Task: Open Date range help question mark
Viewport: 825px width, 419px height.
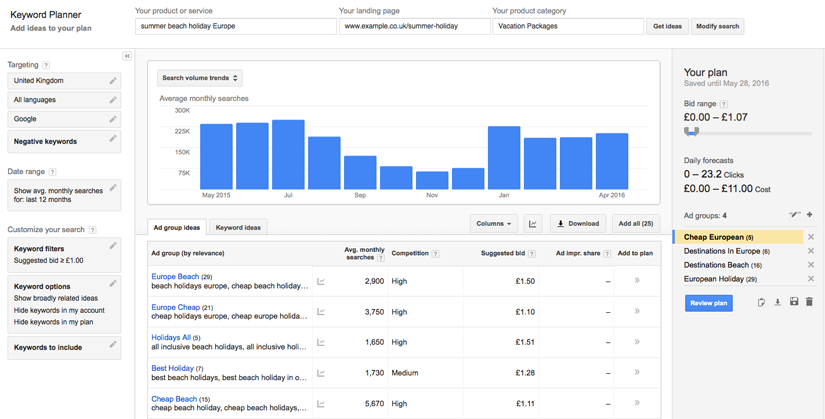Action: (x=52, y=172)
